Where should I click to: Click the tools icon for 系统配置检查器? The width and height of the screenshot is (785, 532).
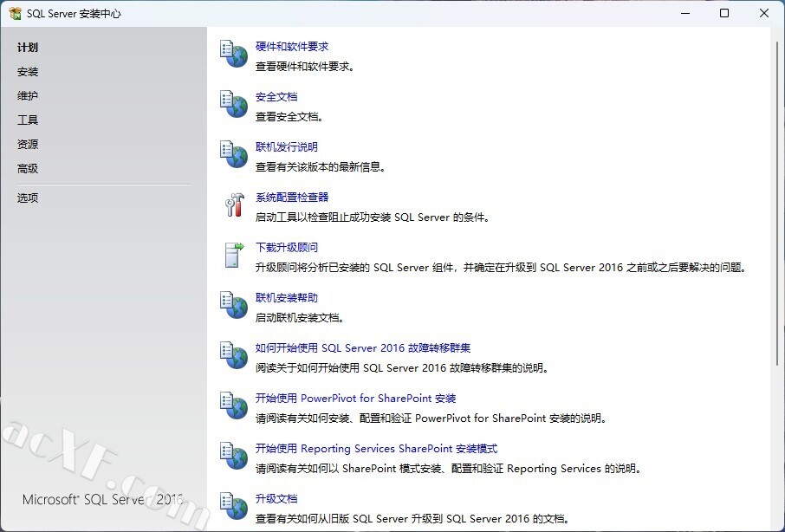(x=234, y=204)
